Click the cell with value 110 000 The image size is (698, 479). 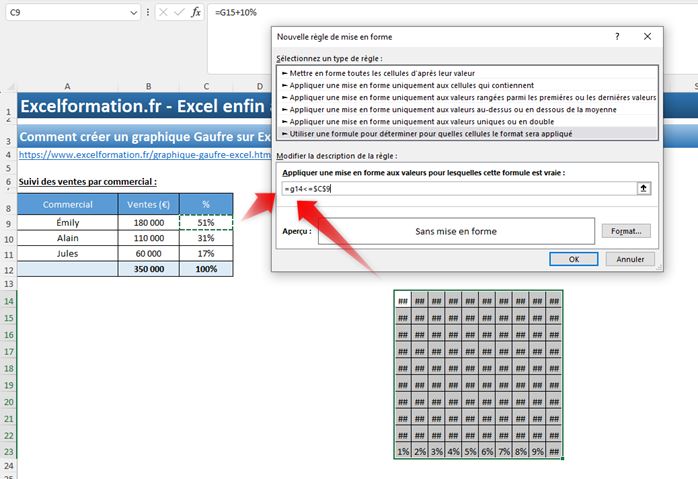(149, 238)
